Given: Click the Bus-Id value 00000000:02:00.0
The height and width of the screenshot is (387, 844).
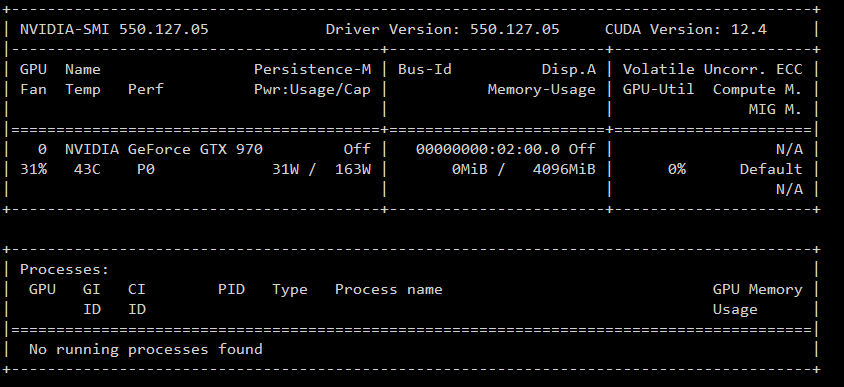Looking at the screenshot, I should [x=488, y=149].
